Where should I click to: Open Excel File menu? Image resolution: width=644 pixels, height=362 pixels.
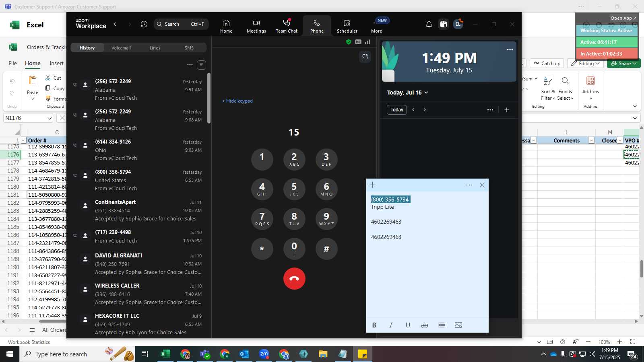coord(13,64)
